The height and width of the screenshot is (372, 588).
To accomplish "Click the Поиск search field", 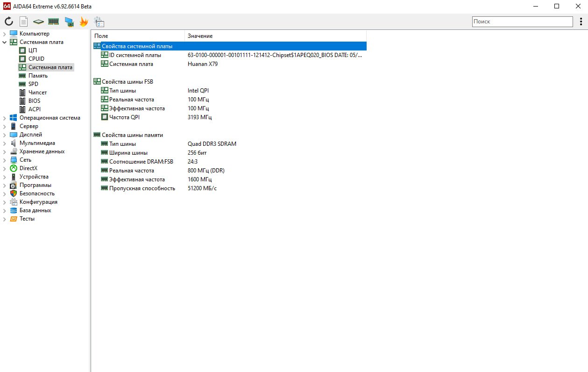I will click(x=522, y=21).
